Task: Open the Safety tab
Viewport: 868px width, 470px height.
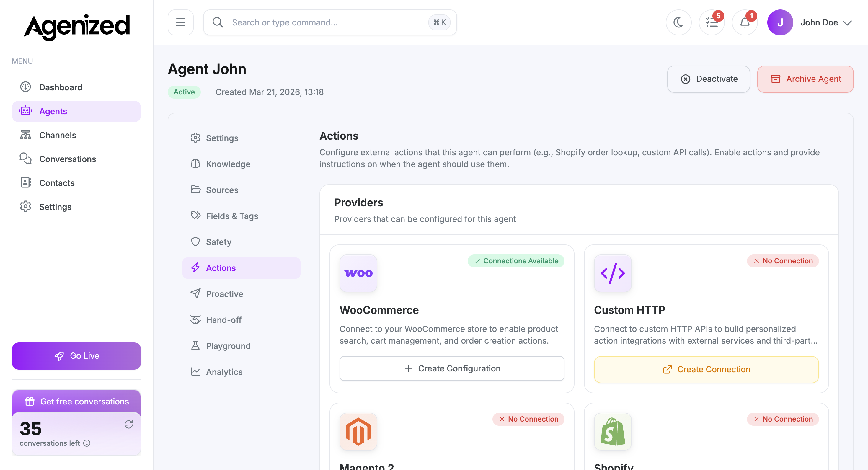Action: (x=241, y=242)
